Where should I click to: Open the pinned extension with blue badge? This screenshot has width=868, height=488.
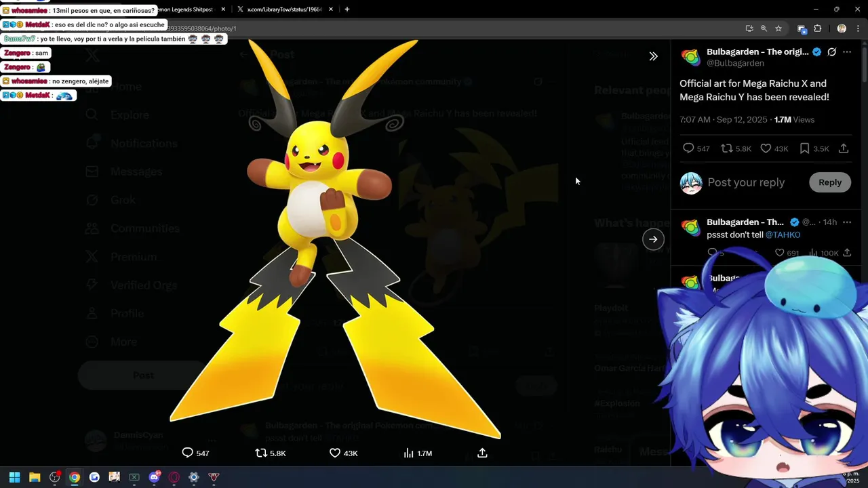802,28
